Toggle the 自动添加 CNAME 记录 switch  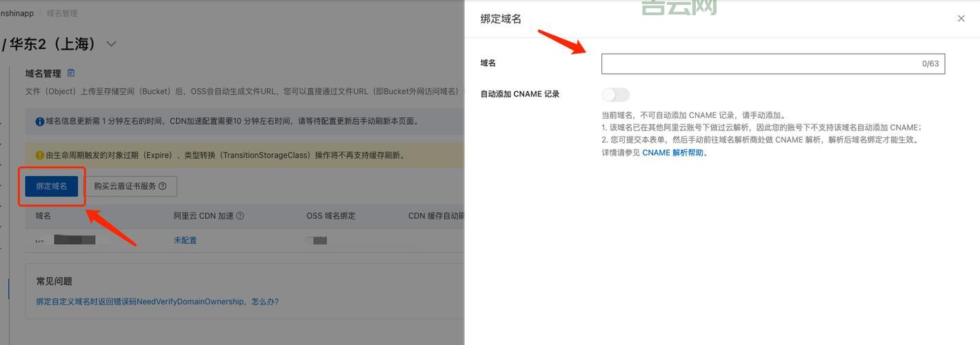(616, 95)
